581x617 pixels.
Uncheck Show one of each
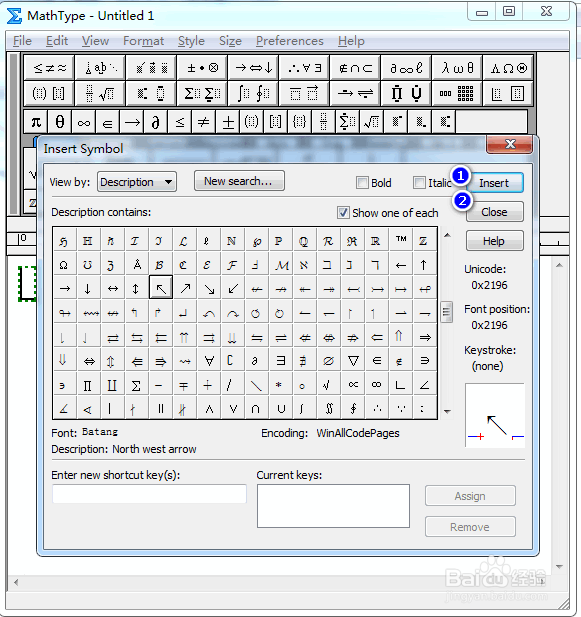pos(343,213)
